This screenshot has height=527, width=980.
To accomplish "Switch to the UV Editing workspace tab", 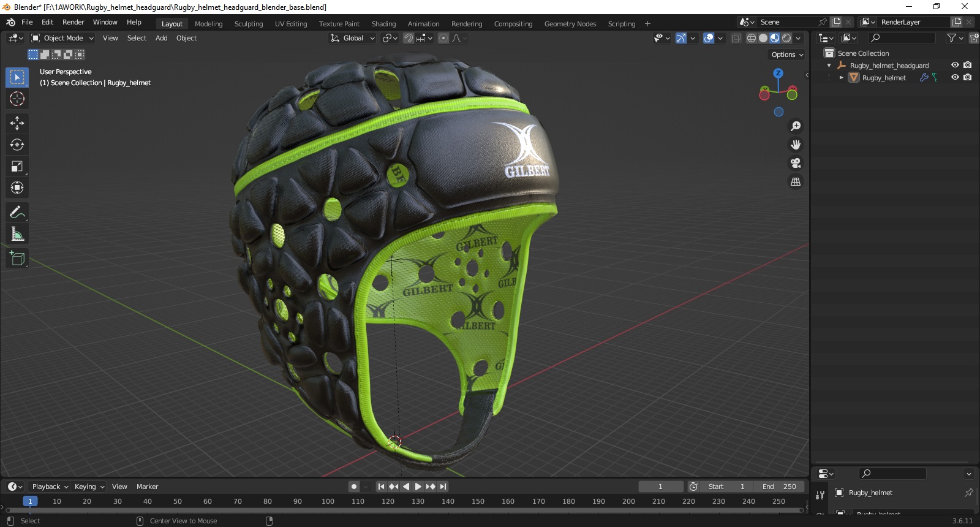I will point(291,24).
